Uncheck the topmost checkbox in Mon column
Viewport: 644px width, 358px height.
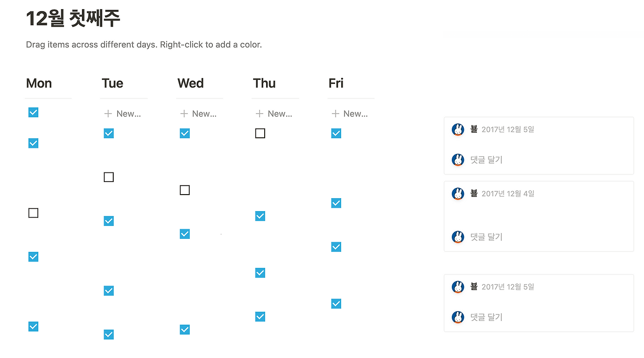(33, 113)
